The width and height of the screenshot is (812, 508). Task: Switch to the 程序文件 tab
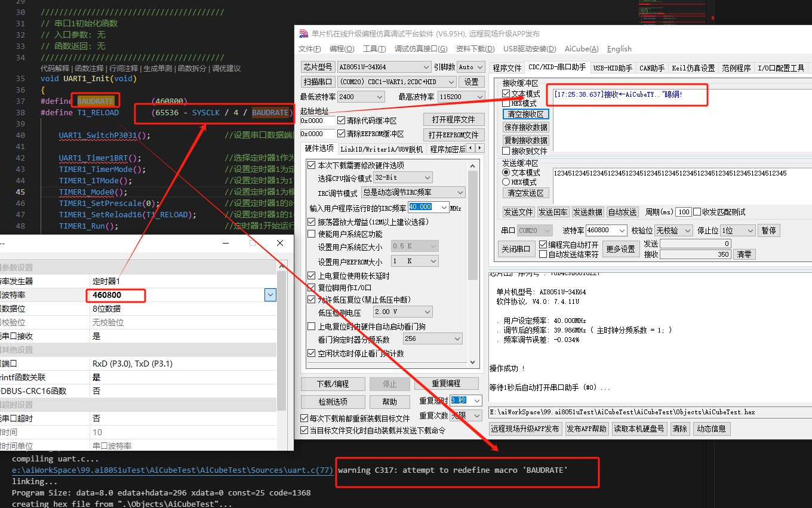(507, 68)
